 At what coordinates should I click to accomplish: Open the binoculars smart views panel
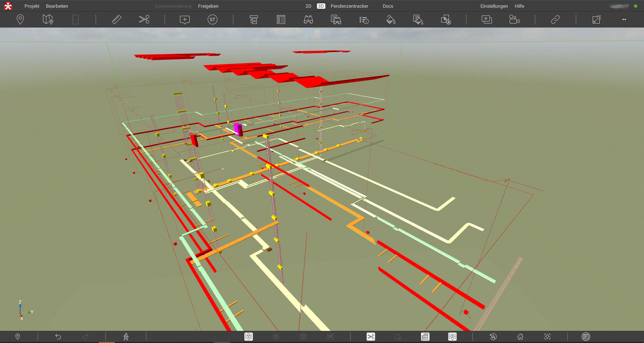[x=308, y=19]
